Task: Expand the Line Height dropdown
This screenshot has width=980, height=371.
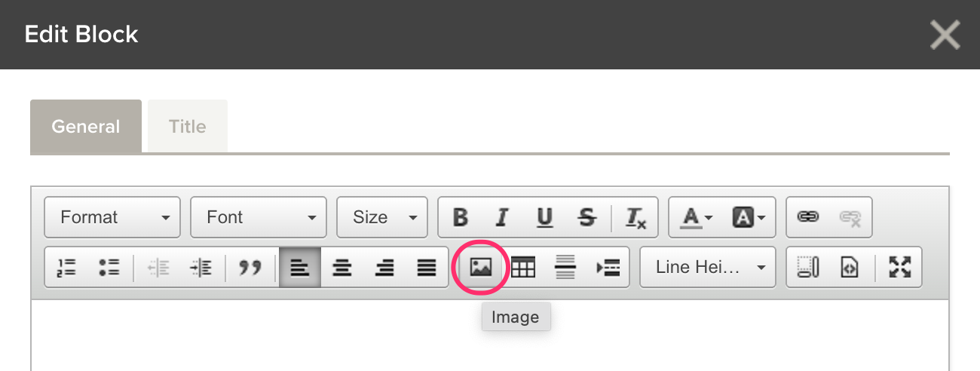Action: click(708, 267)
